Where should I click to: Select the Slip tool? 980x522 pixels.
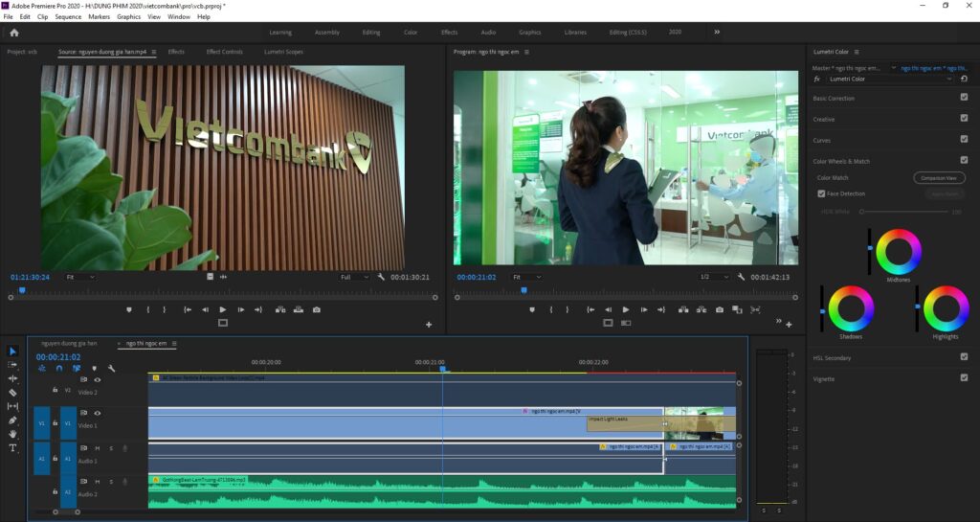(x=12, y=406)
